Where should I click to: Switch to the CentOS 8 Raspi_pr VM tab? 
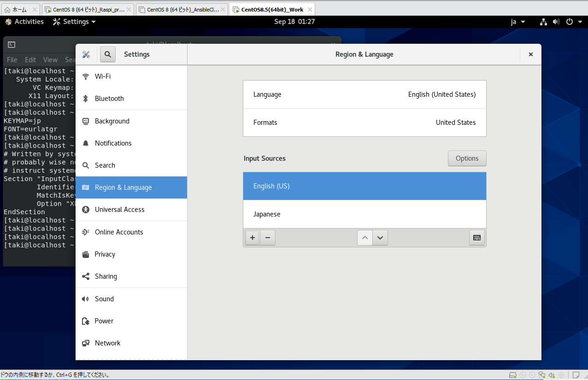(x=88, y=10)
